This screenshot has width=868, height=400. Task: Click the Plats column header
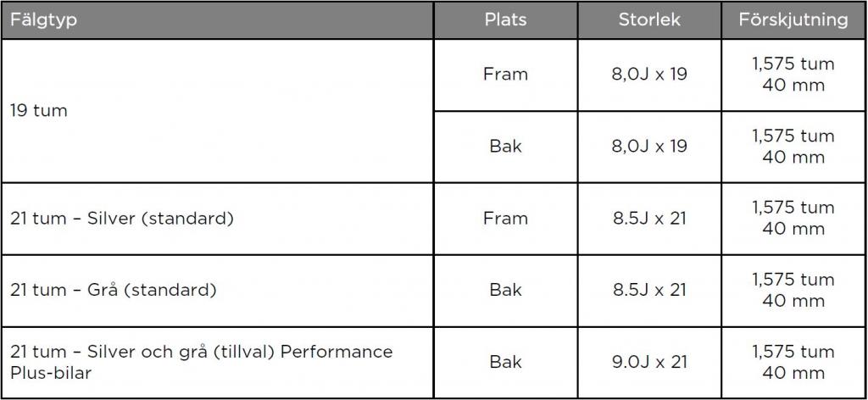[x=505, y=20]
